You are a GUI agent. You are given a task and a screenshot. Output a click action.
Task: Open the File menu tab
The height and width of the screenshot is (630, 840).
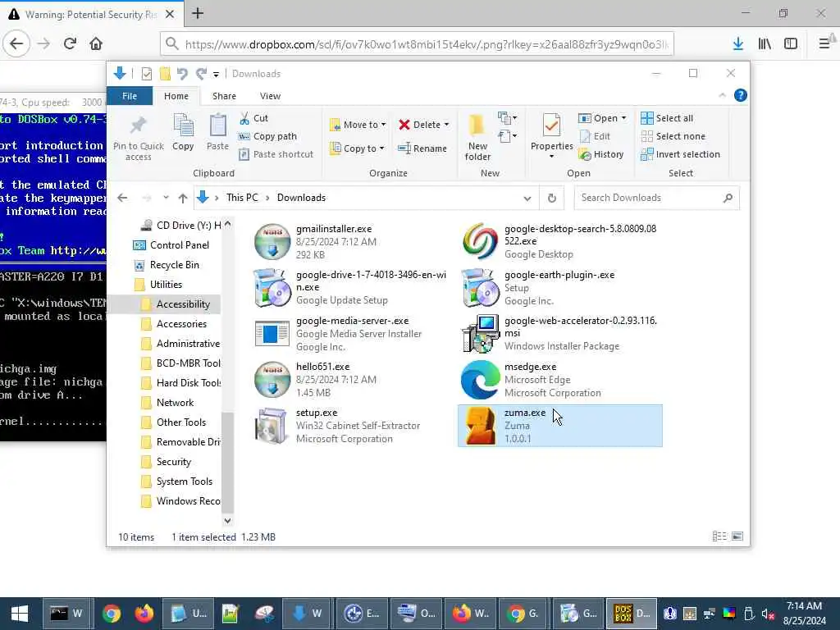(130, 96)
